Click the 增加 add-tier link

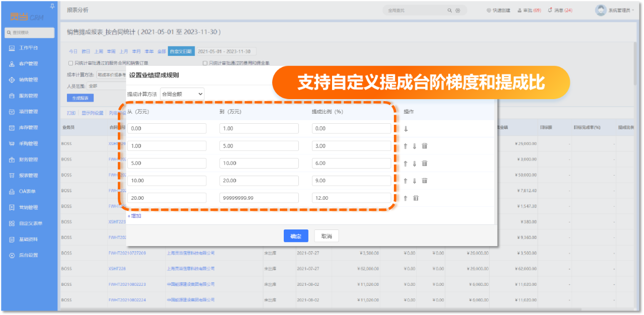[x=134, y=216]
